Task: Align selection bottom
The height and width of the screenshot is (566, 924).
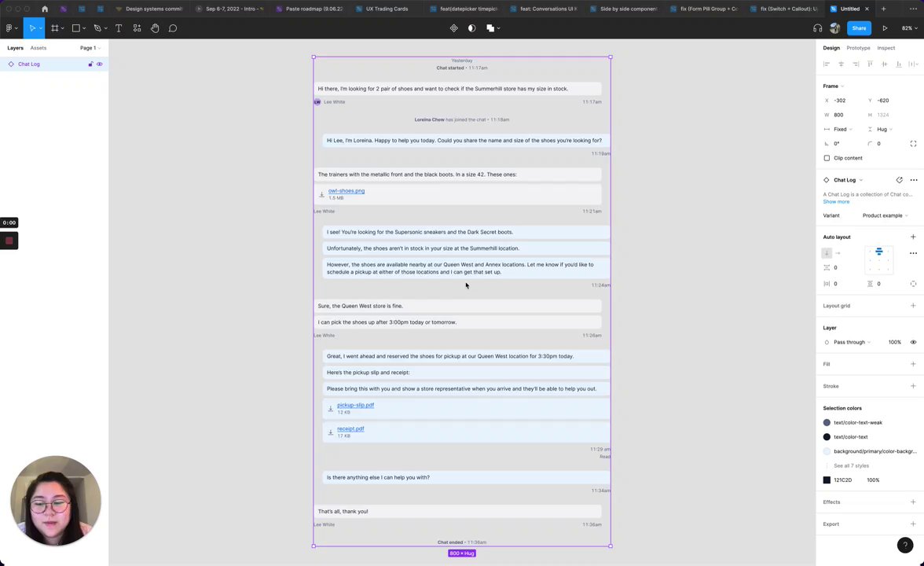Action: click(899, 64)
